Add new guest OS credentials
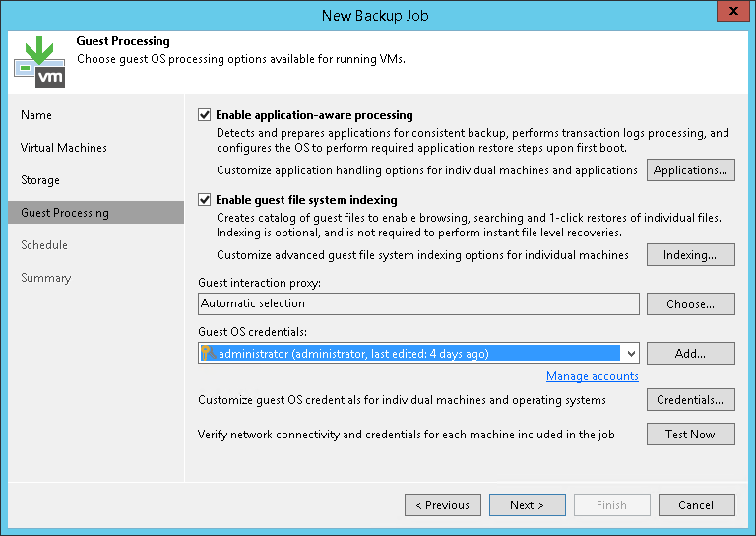This screenshot has width=756, height=536. 690,354
